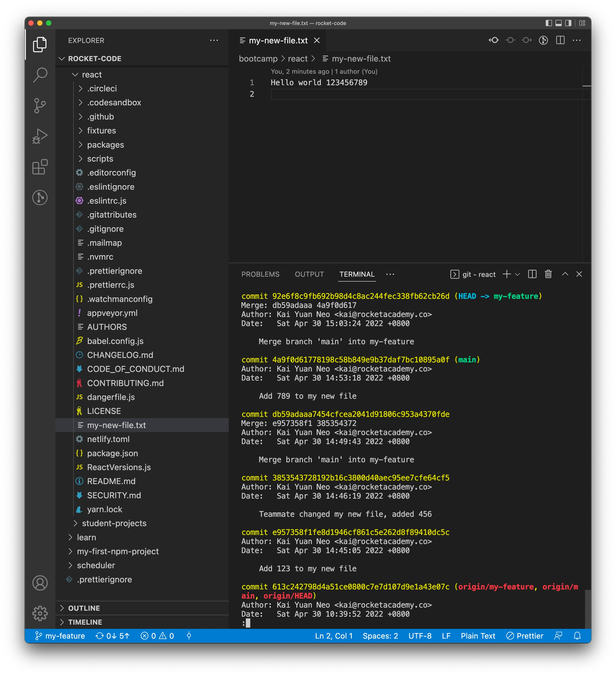616x676 pixels.
Task: Split the terminal panel
Action: pyautogui.click(x=532, y=274)
